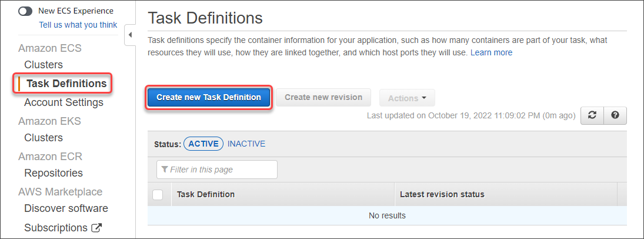Check the select-all checkbox in table header
The image size is (644, 239).
click(x=158, y=194)
